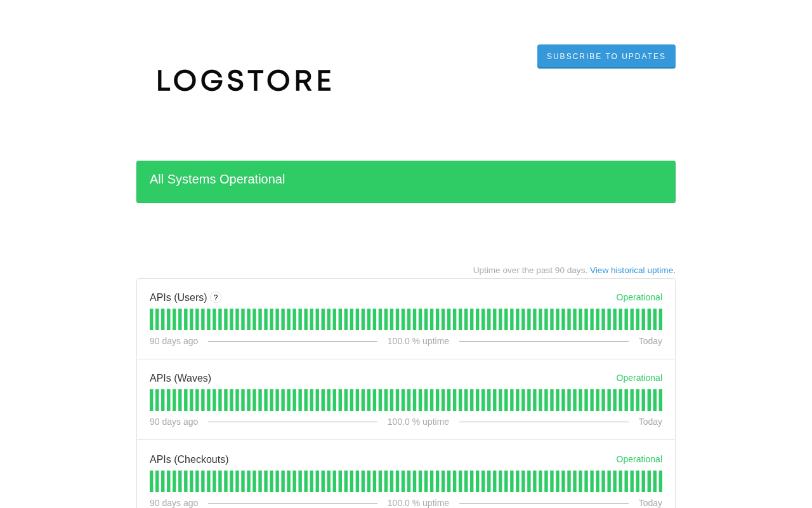Click the Today label under APIs (Waves)
The image size is (812, 508).
[650, 422]
